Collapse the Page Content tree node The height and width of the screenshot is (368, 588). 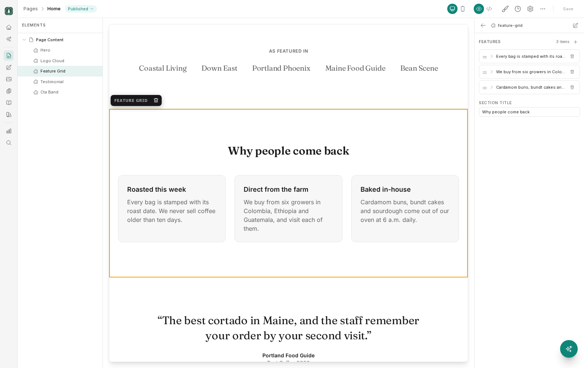click(x=24, y=40)
